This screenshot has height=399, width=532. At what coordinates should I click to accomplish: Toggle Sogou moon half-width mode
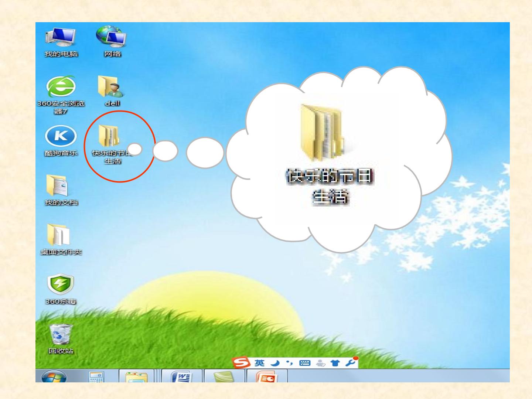pos(275,363)
